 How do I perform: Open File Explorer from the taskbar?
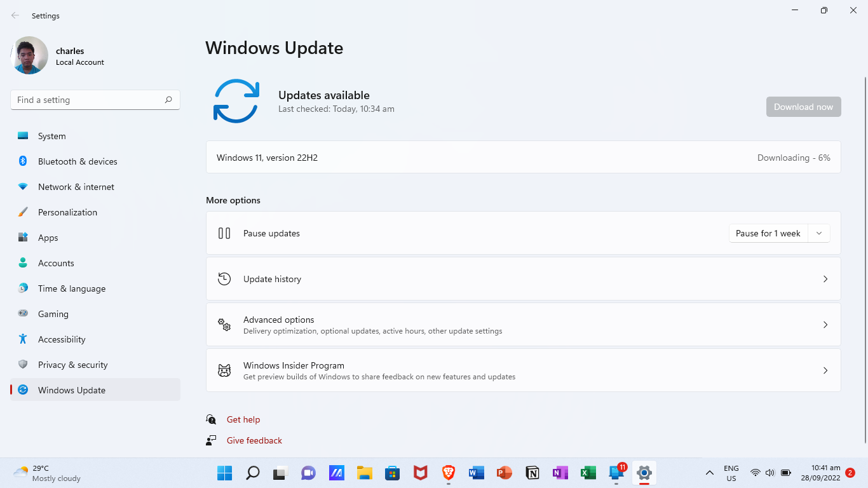364,473
